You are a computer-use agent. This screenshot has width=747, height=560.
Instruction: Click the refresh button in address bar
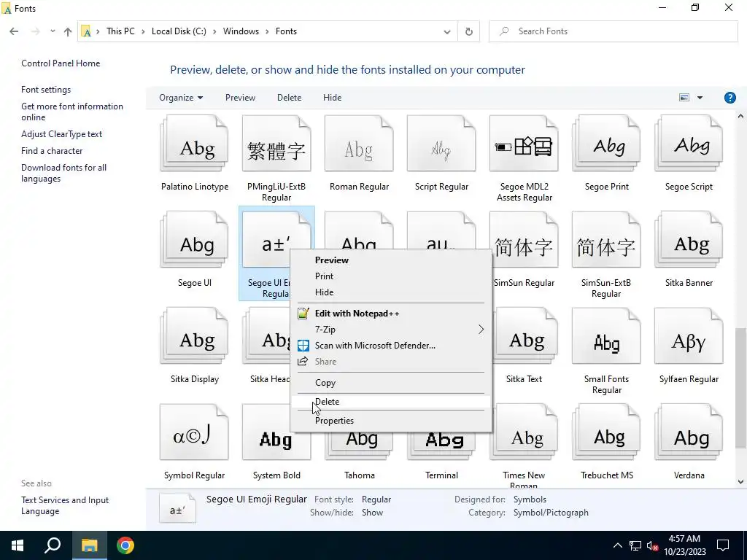coord(469,31)
